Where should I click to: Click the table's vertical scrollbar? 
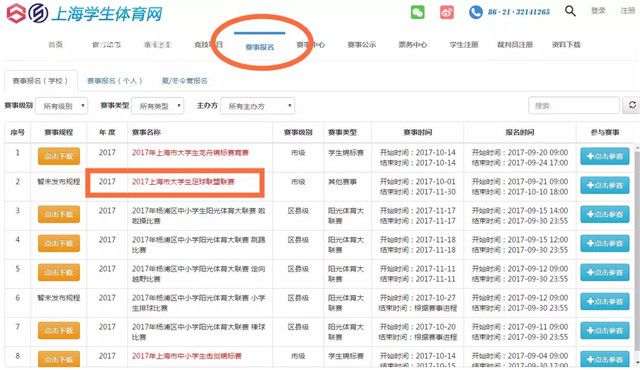(637, 253)
